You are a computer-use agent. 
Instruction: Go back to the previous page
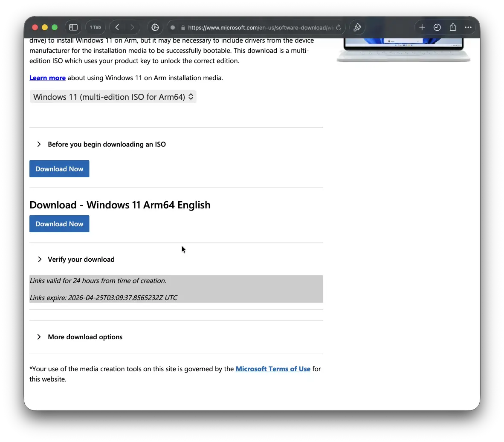[x=117, y=27]
